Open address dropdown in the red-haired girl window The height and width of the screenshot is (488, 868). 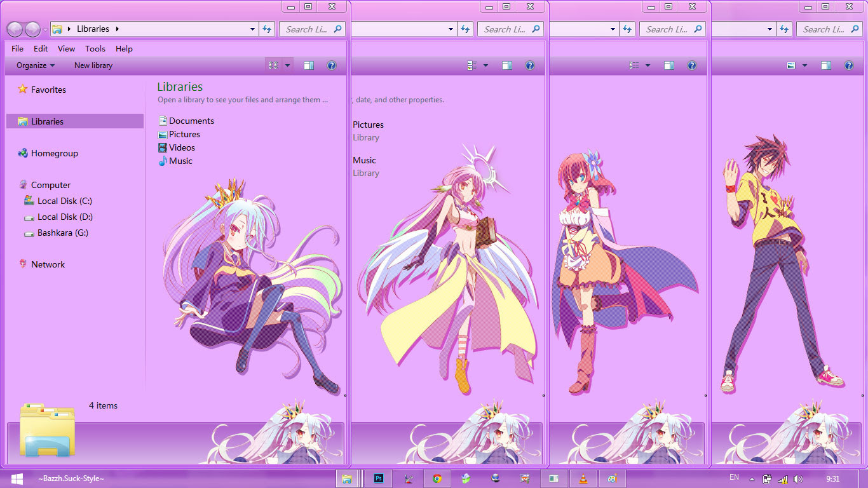point(613,29)
